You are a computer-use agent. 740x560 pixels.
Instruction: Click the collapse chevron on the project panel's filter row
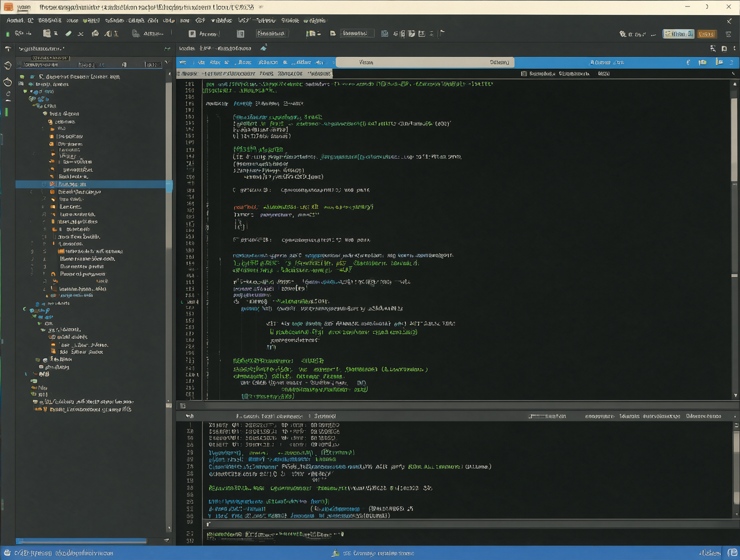point(167,62)
